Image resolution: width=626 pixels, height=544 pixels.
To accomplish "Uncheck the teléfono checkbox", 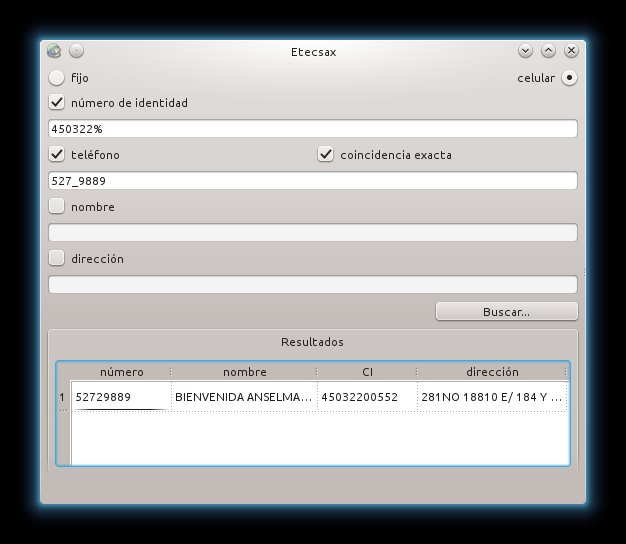I will click(x=57, y=154).
